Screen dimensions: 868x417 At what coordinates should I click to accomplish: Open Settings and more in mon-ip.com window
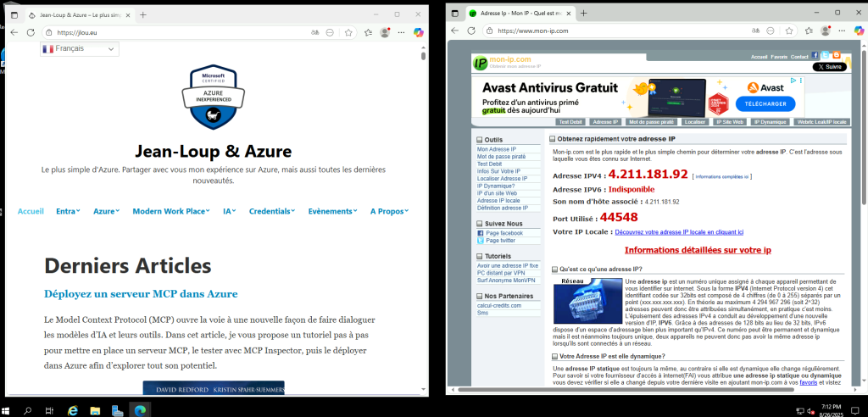coord(842,31)
